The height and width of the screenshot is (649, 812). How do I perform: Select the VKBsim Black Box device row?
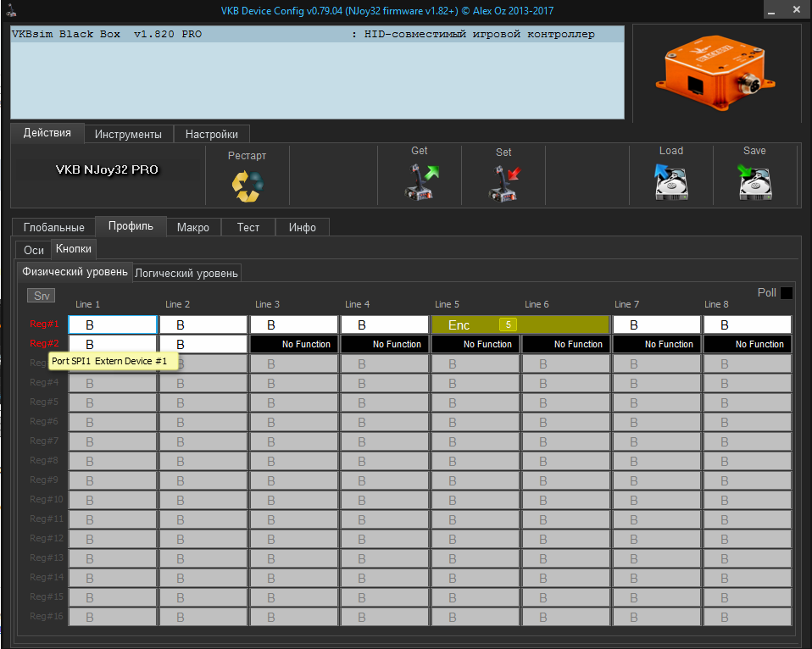[x=317, y=34]
